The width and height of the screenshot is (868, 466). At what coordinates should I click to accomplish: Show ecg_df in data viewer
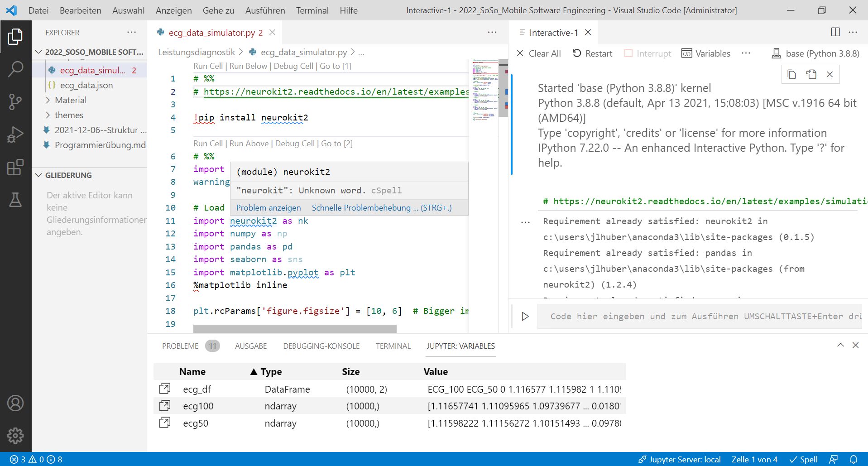(x=165, y=389)
